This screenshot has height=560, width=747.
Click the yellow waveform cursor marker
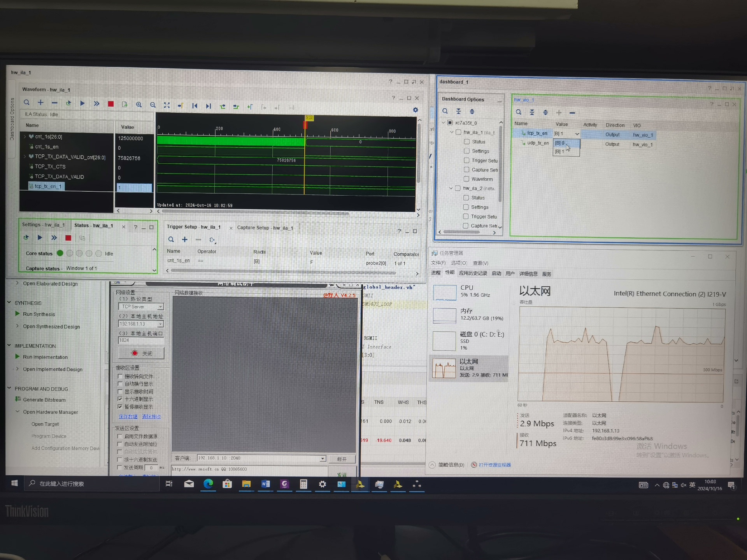click(x=309, y=117)
